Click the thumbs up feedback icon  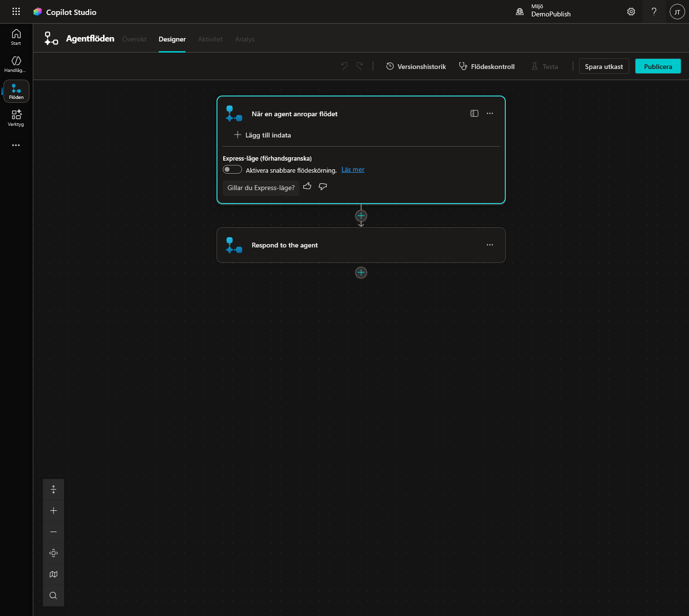(x=307, y=186)
